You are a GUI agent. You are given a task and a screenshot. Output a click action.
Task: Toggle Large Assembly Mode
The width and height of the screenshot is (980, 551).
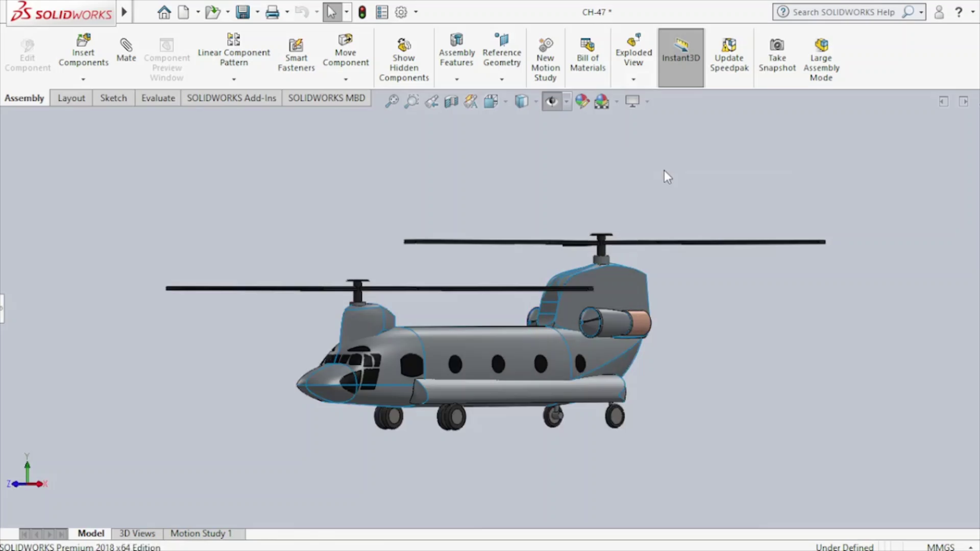[821, 46]
